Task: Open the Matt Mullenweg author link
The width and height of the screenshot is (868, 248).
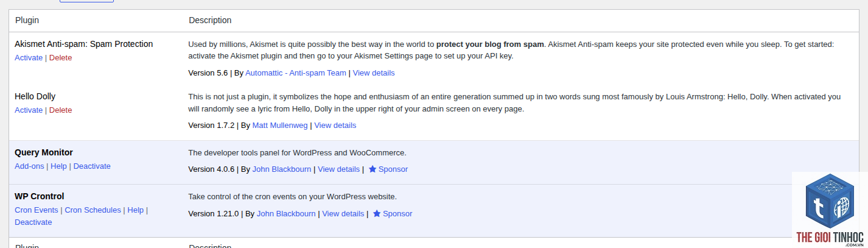Action: click(280, 126)
